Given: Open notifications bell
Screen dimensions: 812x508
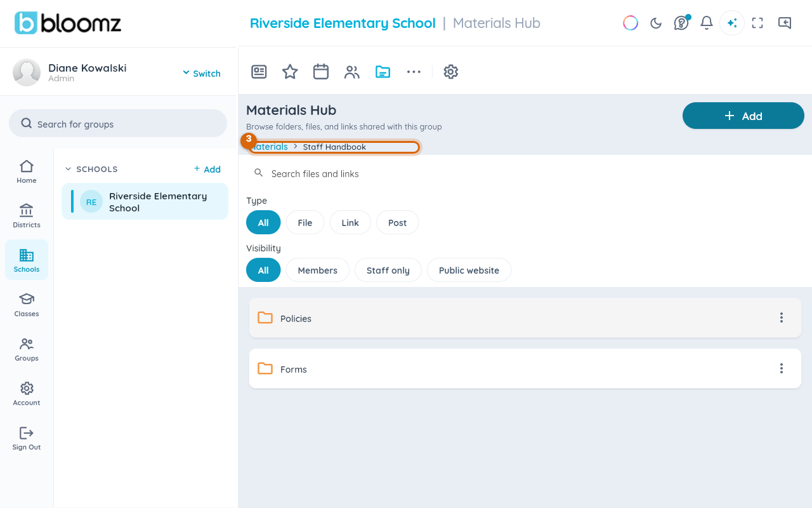Looking at the screenshot, I should point(707,23).
